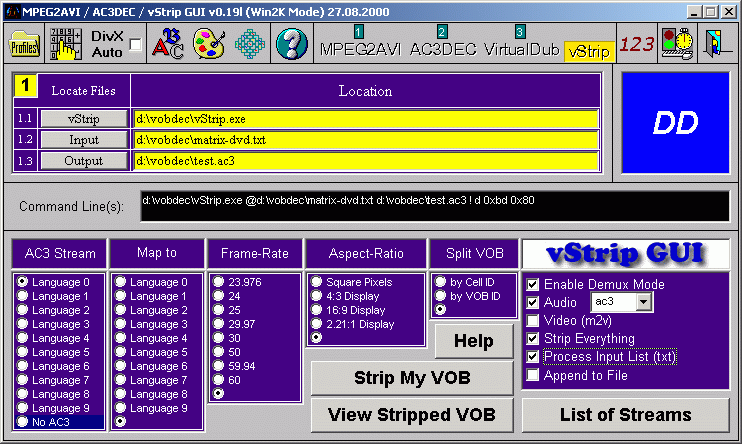Open the ac3 audio format dropdown

coord(643,302)
